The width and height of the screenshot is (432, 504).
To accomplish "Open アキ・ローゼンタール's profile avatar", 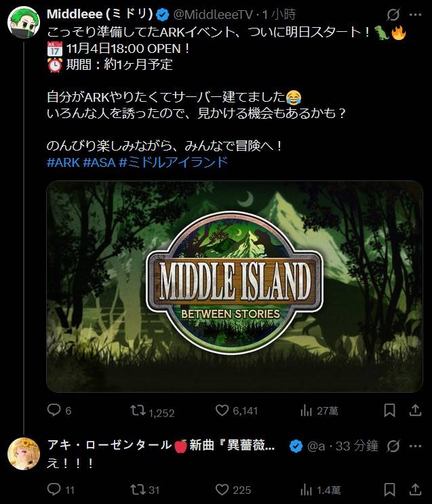I will point(24,454).
